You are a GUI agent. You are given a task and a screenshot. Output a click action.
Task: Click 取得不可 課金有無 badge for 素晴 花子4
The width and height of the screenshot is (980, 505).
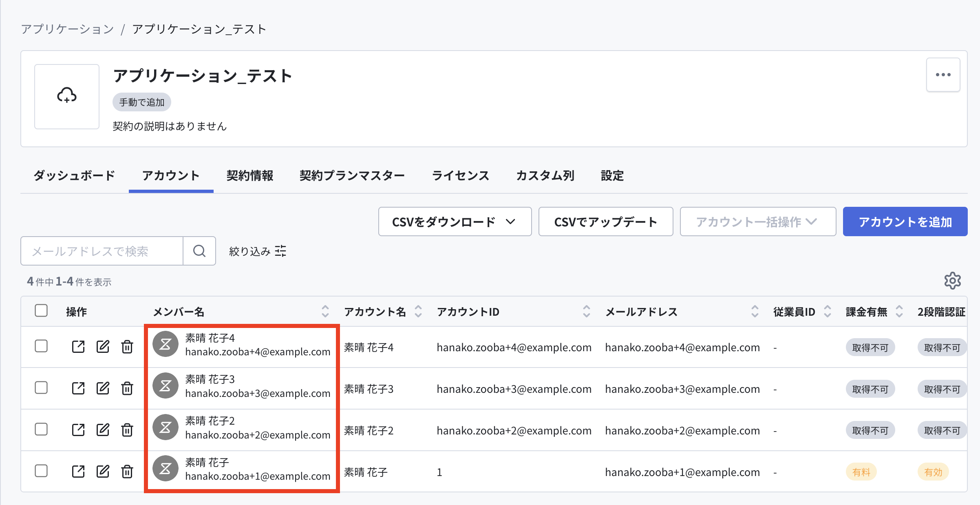(x=870, y=348)
